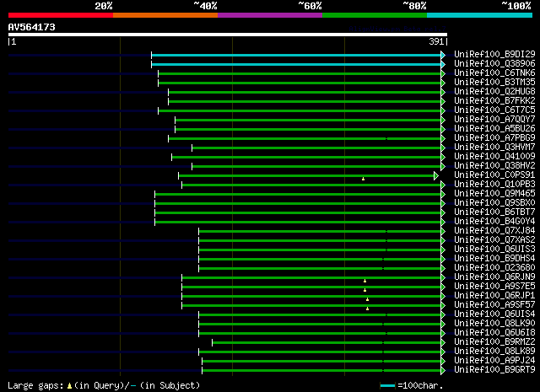The width and height of the screenshot is (540, 392).
Task: Click the white AV564173 query sequence bar
Action: point(228,35)
